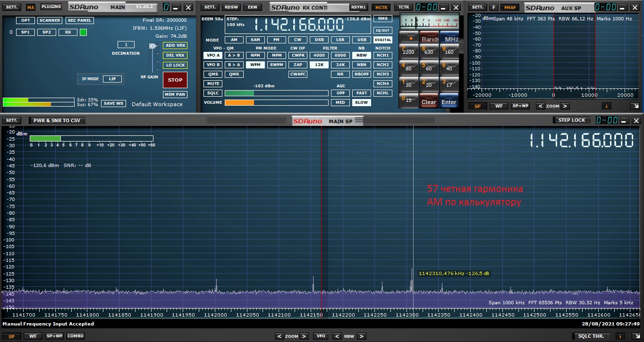The width and height of the screenshot is (644, 342).
Task: Select VFO A
Action: tap(213, 55)
